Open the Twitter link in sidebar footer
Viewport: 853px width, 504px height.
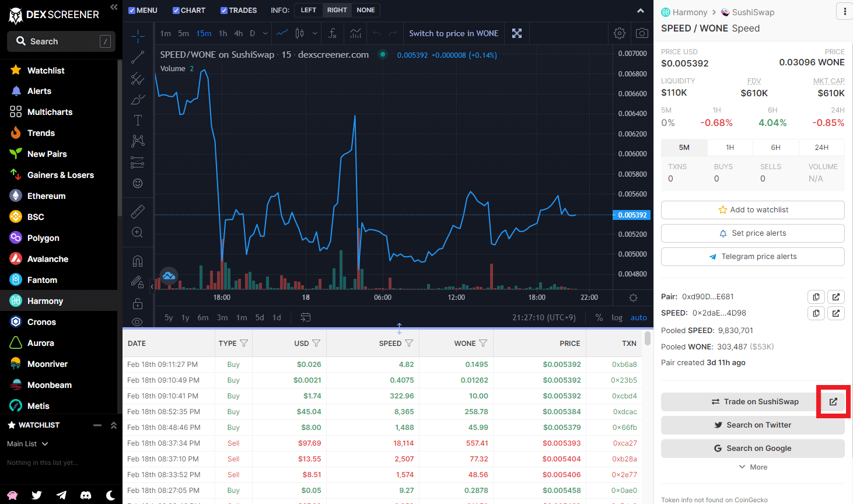coord(37,495)
